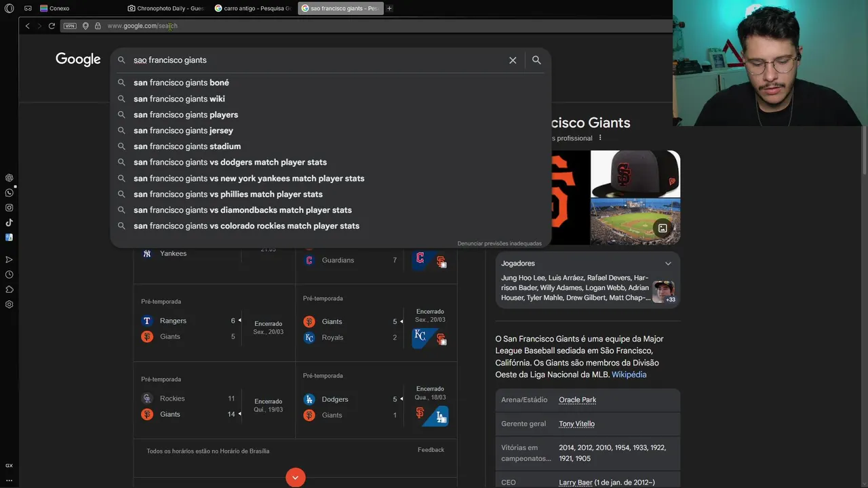868x488 pixels.
Task: Select the sao francisco giants tab
Action: click(340, 8)
